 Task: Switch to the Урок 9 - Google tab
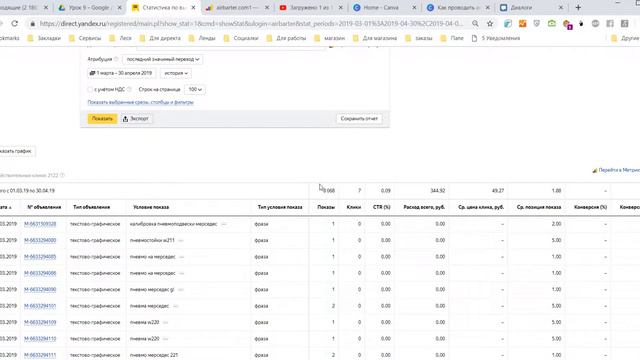coord(89,7)
